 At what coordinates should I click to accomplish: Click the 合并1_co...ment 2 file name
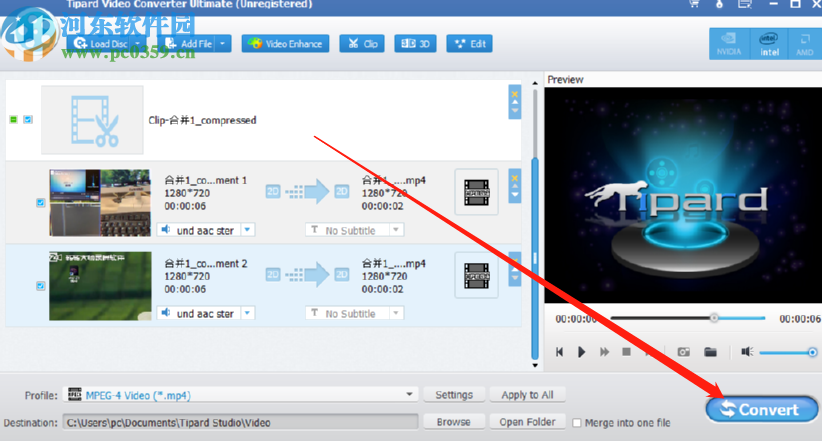pos(206,263)
